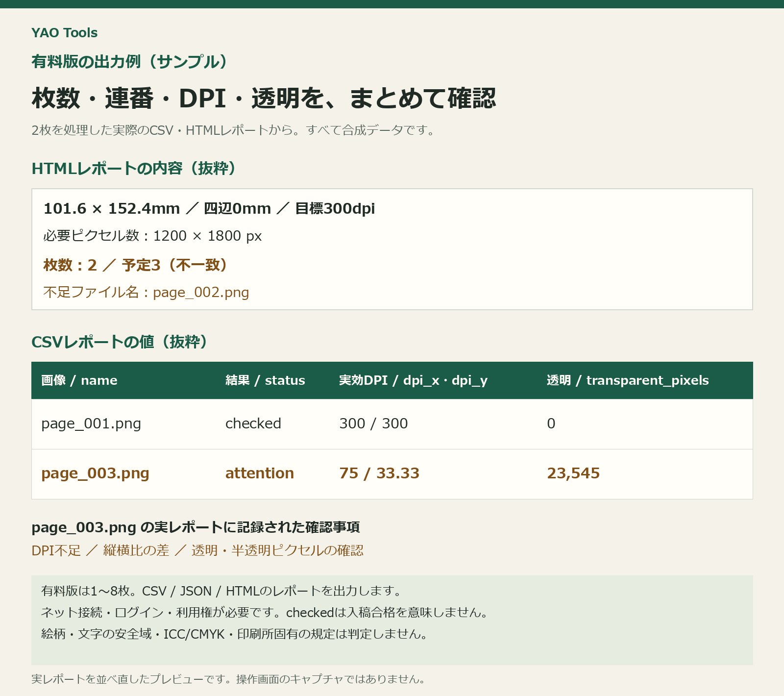Click the 結果 / status column header
The image size is (784, 696).
265,380
